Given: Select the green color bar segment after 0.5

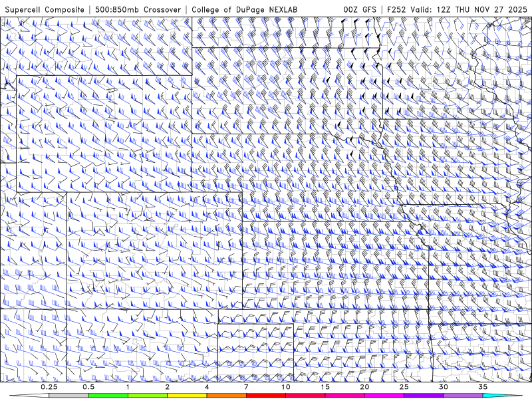Looking at the screenshot, I should click(108, 396).
